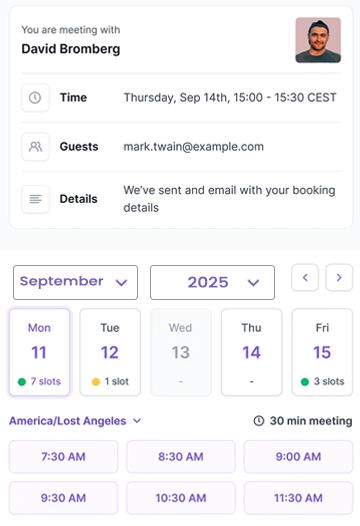Expand the America/Lost Angeles timezone selector
360x526 pixels.
(75, 421)
